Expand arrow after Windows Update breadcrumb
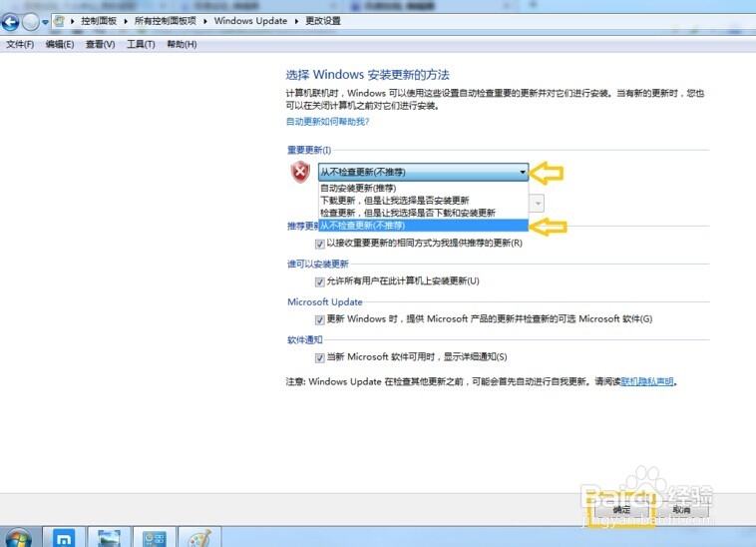 (296, 21)
